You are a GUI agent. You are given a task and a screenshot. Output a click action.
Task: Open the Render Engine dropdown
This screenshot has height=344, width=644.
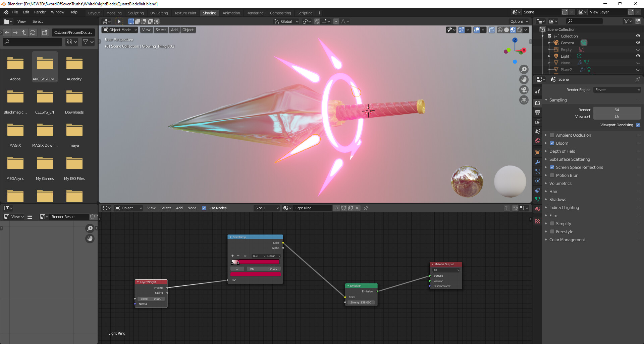tap(616, 90)
